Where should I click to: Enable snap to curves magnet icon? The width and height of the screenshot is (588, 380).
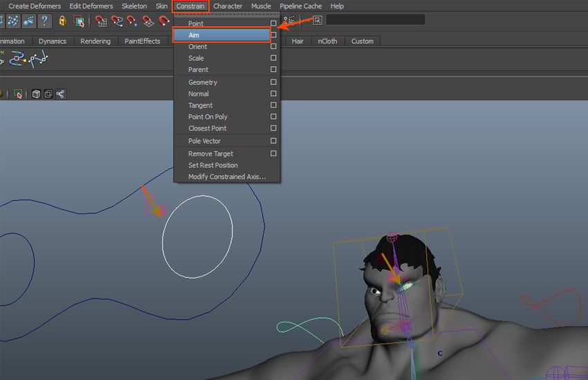point(117,21)
